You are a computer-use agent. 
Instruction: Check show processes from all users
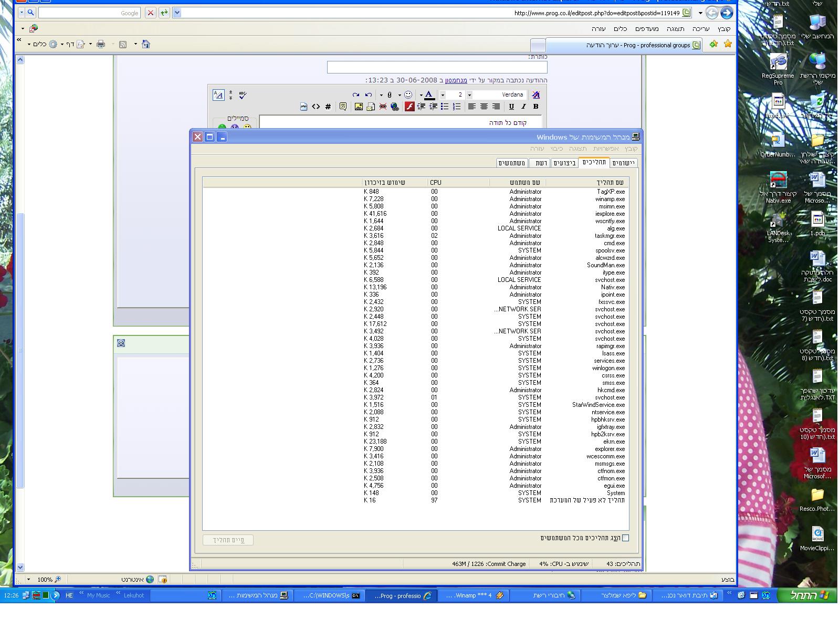625,538
